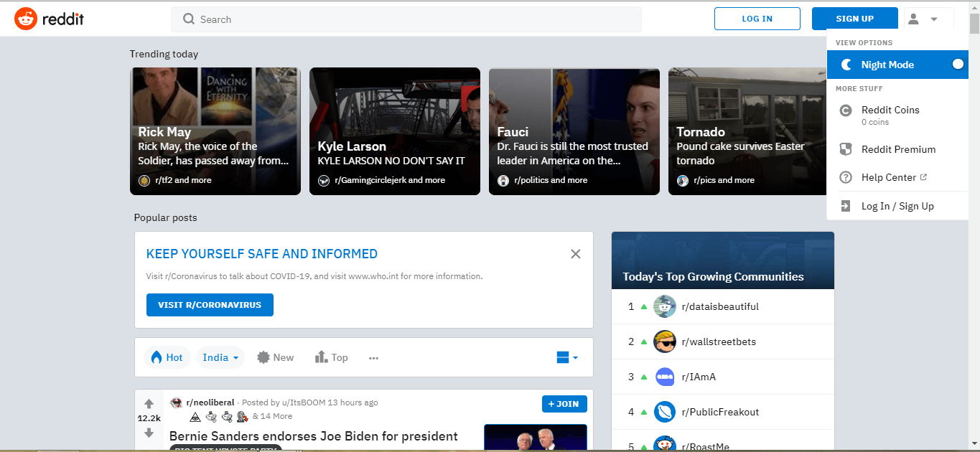This screenshot has height=452, width=980.
Task: Select the Hot sort tab
Action: pyautogui.click(x=167, y=357)
